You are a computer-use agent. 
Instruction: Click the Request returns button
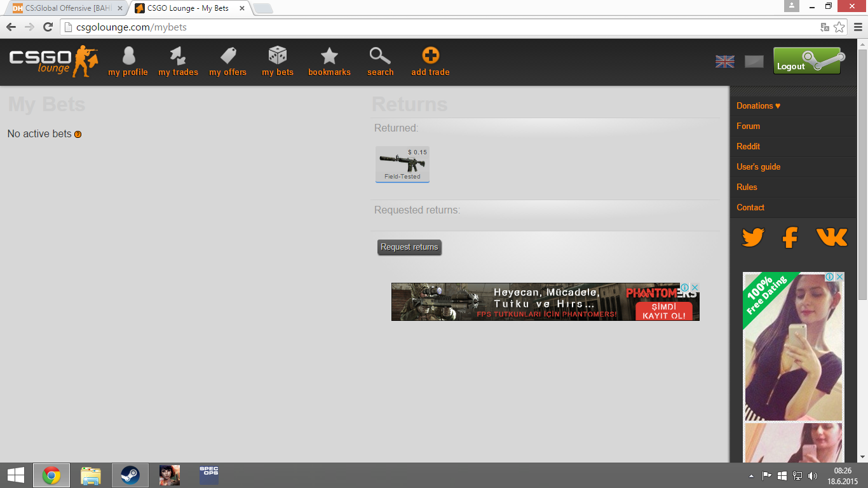tap(409, 247)
